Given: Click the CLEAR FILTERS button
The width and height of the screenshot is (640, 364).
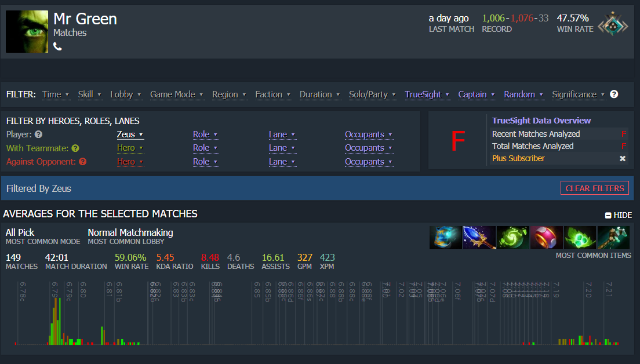Looking at the screenshot, I should [x=595, y=188].
